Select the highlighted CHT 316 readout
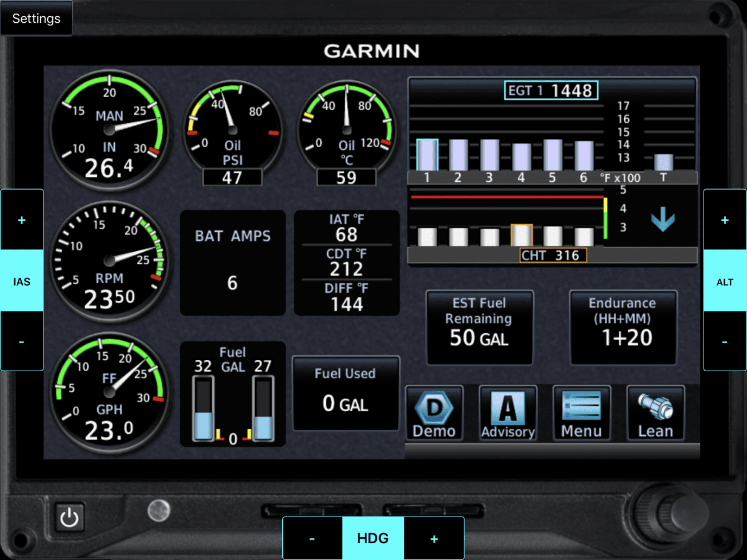This screenshot has height=560, width=747. click(x=553, y=255)
